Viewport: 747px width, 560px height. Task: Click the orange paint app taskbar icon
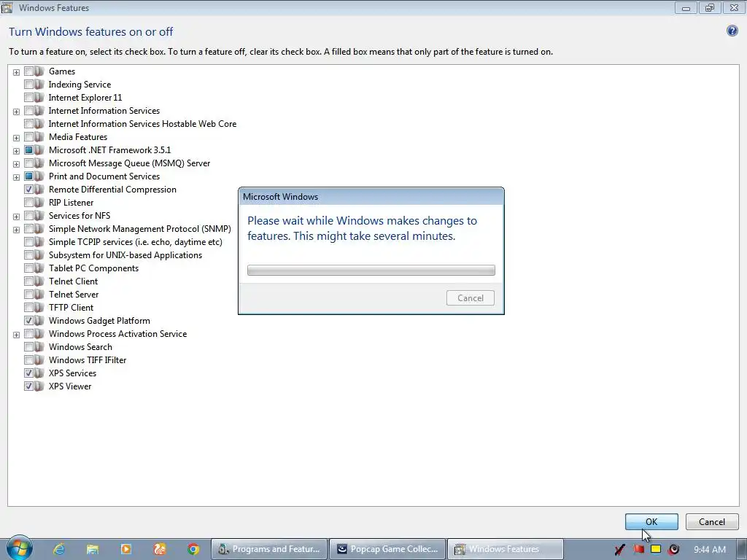tap(160, 549)
